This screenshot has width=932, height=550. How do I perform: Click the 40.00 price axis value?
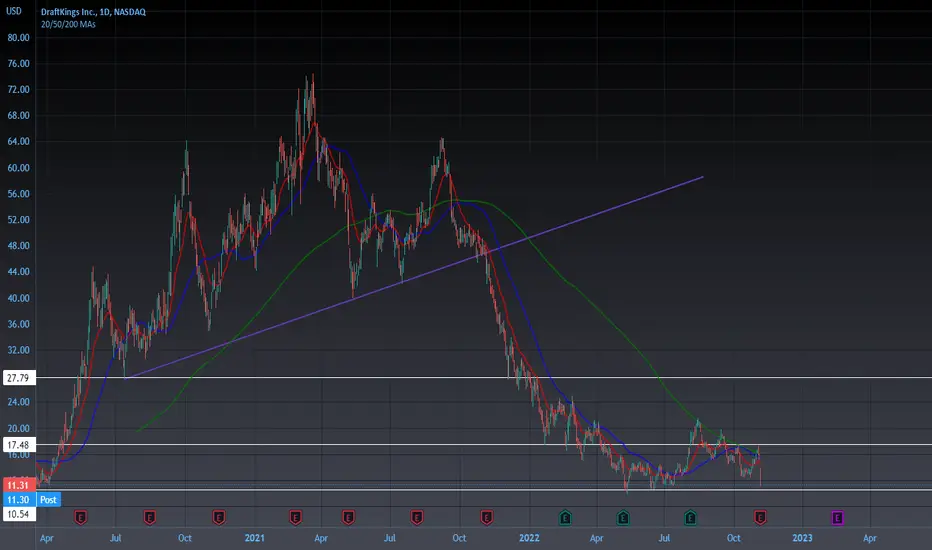[18, 298]
